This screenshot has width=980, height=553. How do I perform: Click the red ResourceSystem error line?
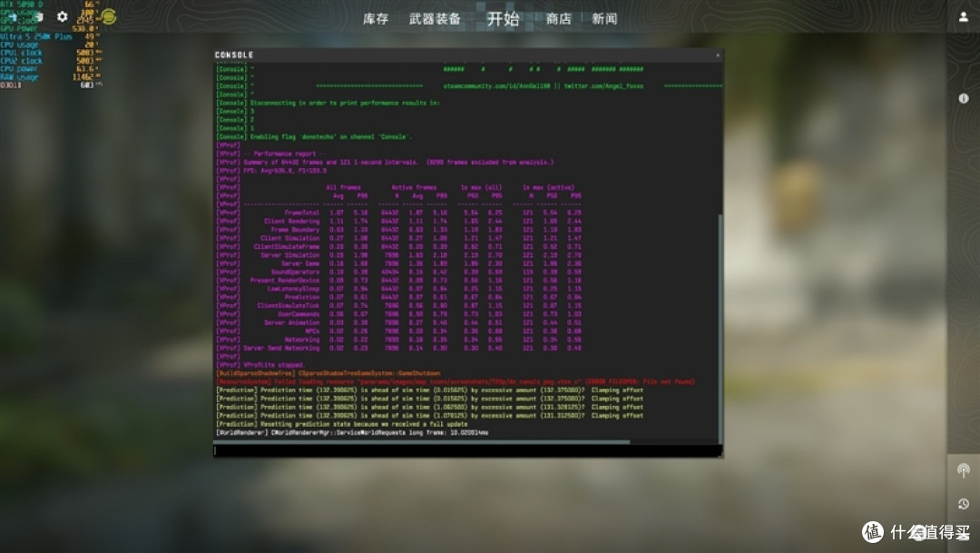click(x=456, y=381)
